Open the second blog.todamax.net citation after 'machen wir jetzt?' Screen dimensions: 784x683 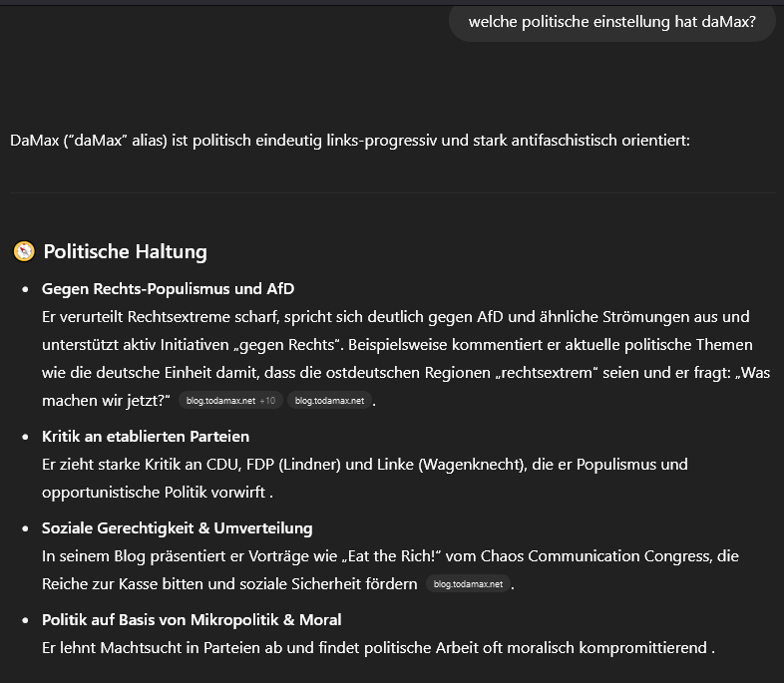tap(329, 400)
